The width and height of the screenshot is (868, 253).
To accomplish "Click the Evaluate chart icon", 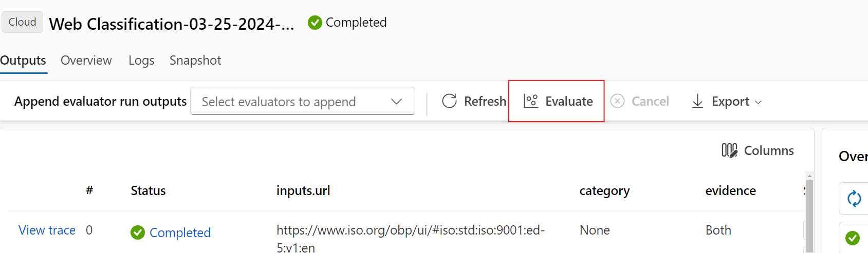I will pyautogui.click(x=531, y=101).
